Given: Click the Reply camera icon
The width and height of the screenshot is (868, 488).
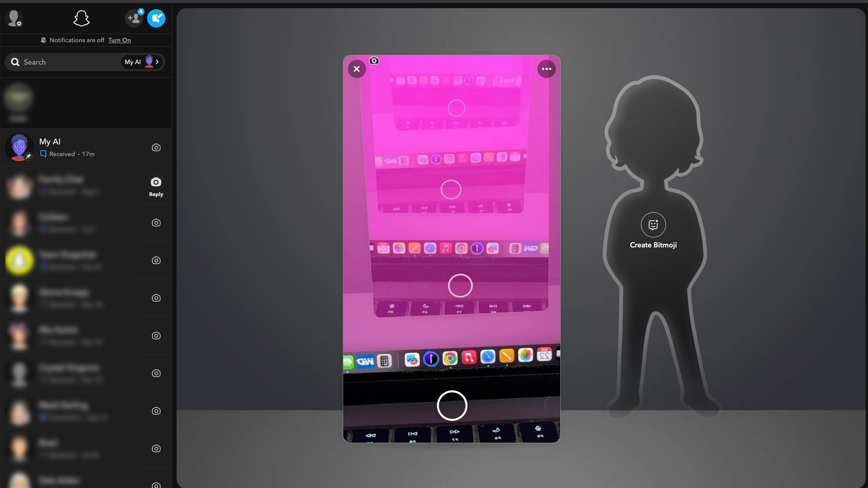Looking at the screenshot, I should 156,182.
